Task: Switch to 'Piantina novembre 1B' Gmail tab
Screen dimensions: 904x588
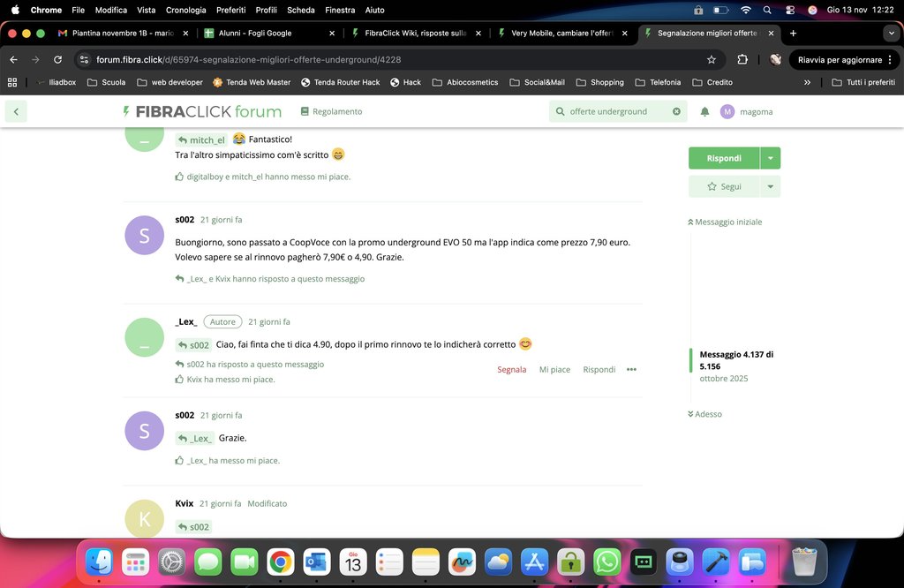Action: 122,33
